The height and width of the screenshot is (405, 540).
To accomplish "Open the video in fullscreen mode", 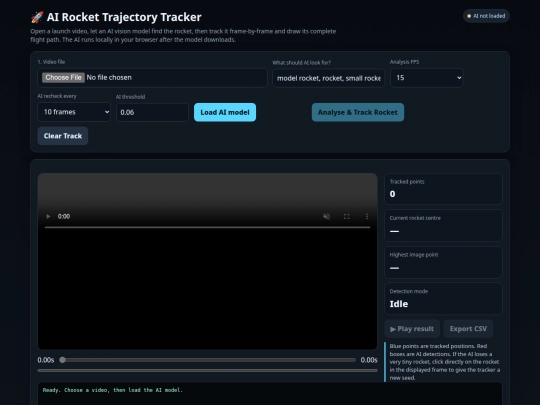I will tap(347, 216).
